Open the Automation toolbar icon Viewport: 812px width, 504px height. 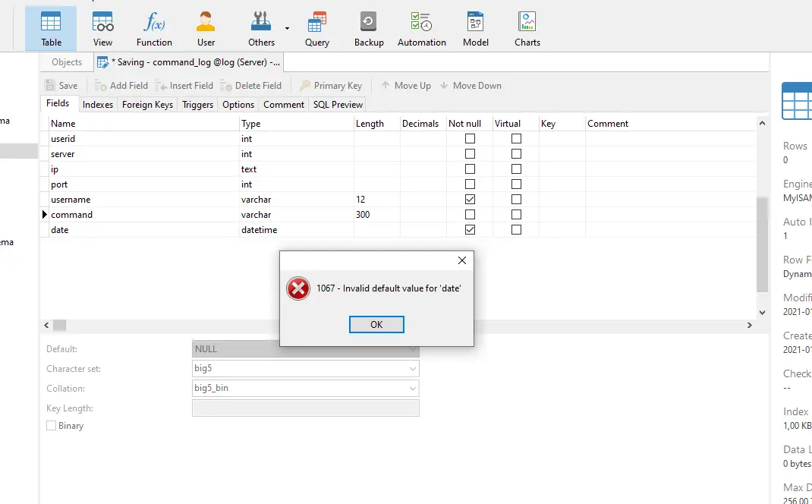[x=422, y=28]
